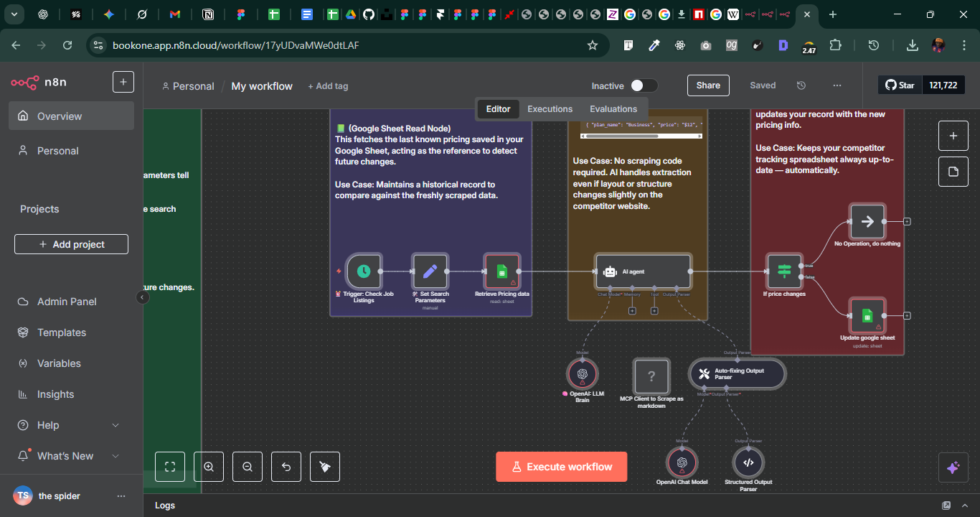Switch to the Evaluations tab
Image resolution: width=980 pixels, height=517 pixels.
tap(613, 109)
